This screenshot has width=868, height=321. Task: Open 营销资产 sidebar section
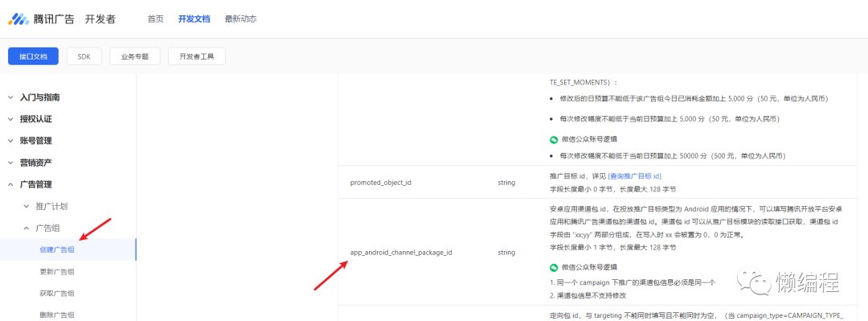36,163
